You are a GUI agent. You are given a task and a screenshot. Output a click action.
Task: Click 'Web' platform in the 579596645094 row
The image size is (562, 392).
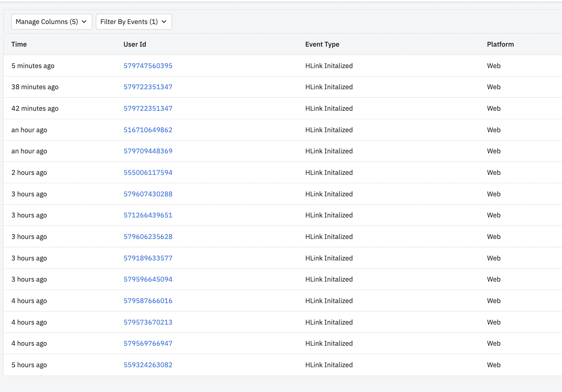pos(494,279)
